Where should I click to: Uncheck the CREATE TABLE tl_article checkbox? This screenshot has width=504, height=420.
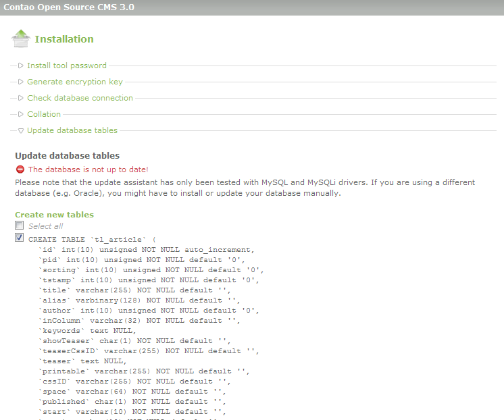[20, 238]
